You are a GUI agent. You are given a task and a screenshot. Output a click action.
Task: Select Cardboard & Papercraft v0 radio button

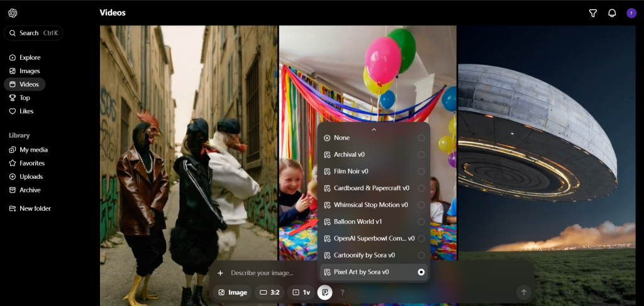click(x=421, y=188)
